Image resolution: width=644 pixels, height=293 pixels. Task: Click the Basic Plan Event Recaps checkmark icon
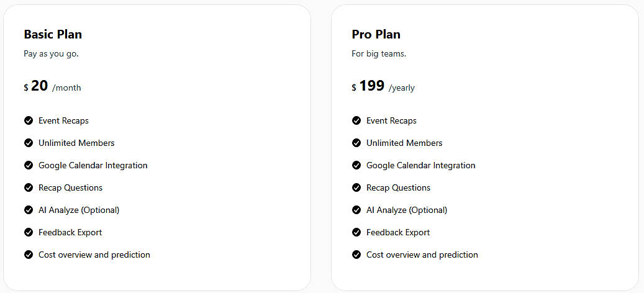[x=29, y=120]
